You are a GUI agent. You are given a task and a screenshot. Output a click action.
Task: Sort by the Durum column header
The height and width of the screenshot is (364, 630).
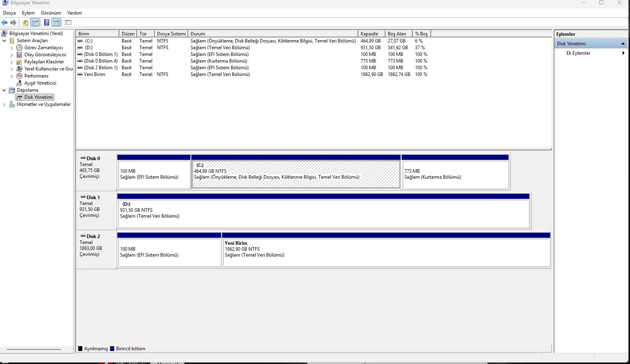click(273, 34)
